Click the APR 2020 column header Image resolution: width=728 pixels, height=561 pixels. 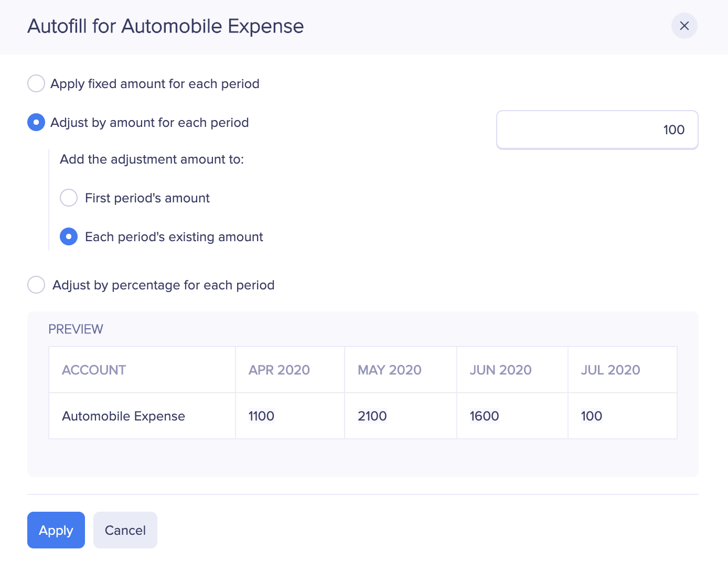tap(279, 370)
